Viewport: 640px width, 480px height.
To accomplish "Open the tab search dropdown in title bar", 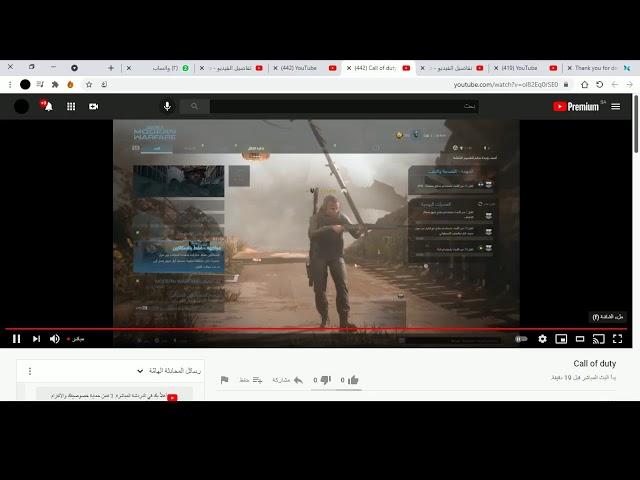I will [x=74, y=68].
